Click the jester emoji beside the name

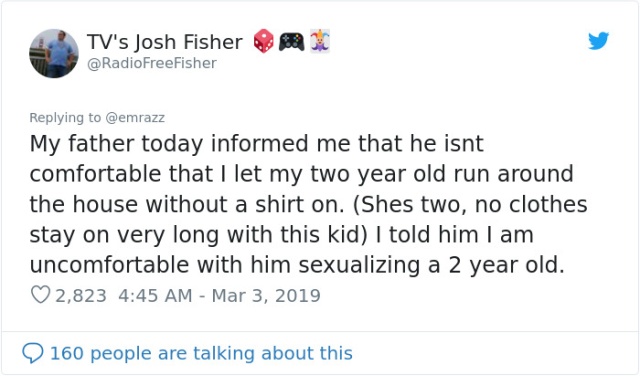[x=320, y=41]
